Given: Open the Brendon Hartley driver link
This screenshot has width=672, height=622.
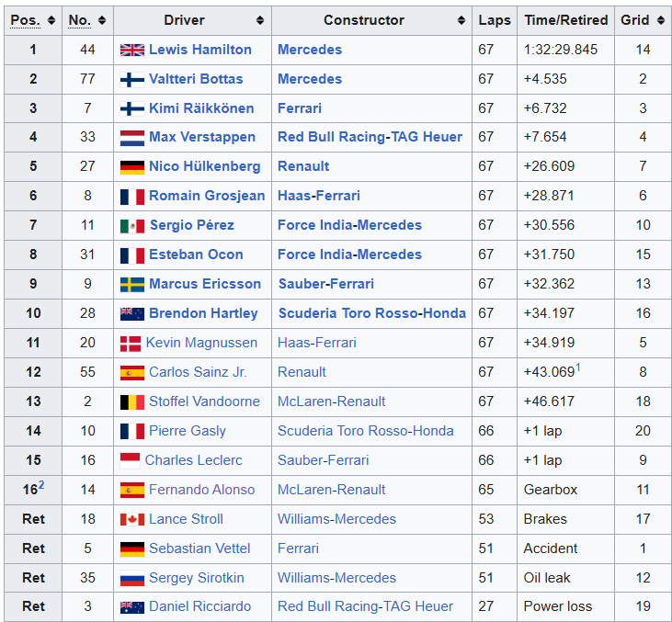Looking at the screenshot, I should pyautogui.click(x=203, y=313).
